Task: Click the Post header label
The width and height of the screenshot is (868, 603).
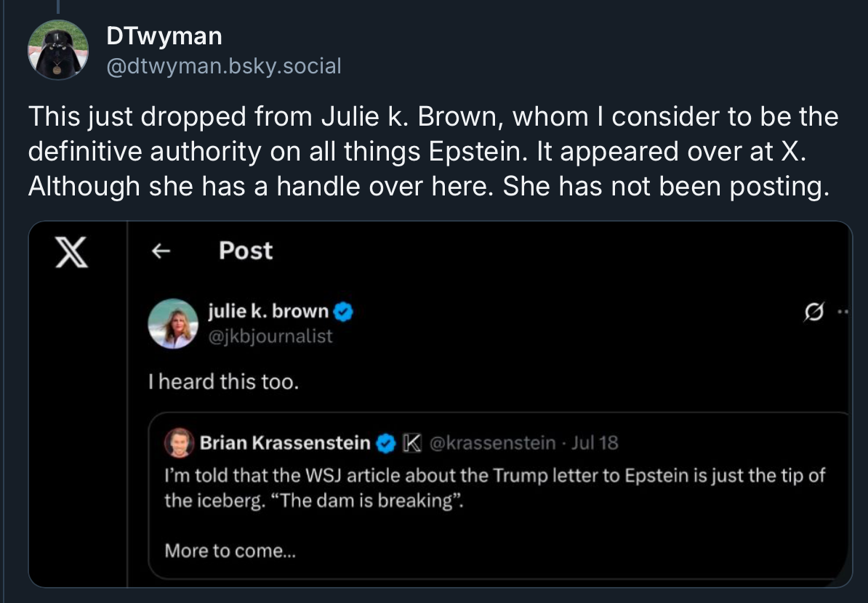Action: click(x=245, y=251)
